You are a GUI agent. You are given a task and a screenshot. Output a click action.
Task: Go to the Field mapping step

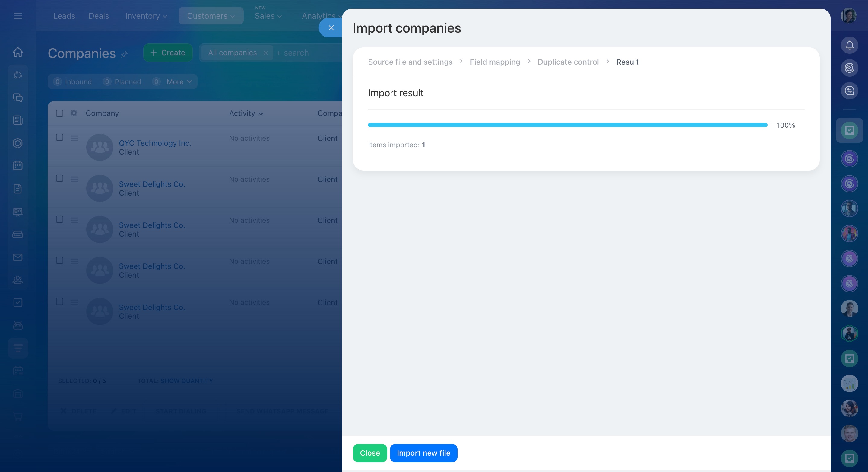[495, 62]
